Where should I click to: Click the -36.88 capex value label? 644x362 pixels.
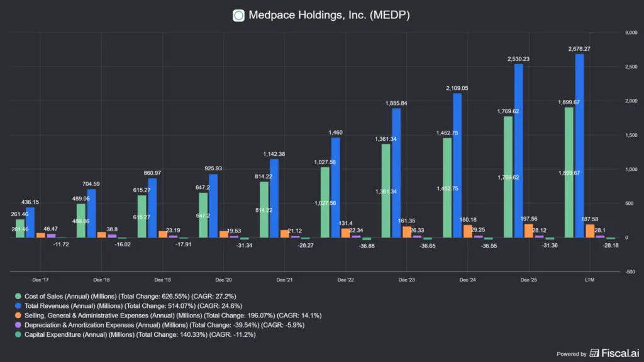pyautogui.click(x=367, y=246)
